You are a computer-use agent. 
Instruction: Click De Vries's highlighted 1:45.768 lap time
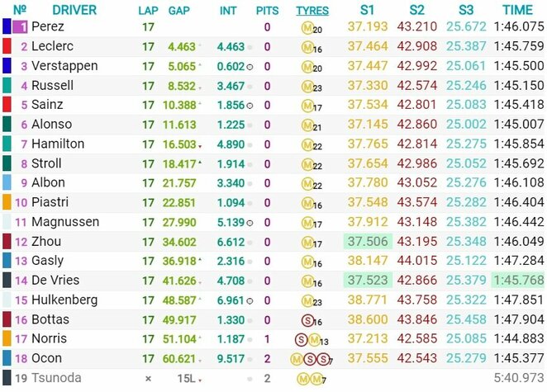pos(517,281)
